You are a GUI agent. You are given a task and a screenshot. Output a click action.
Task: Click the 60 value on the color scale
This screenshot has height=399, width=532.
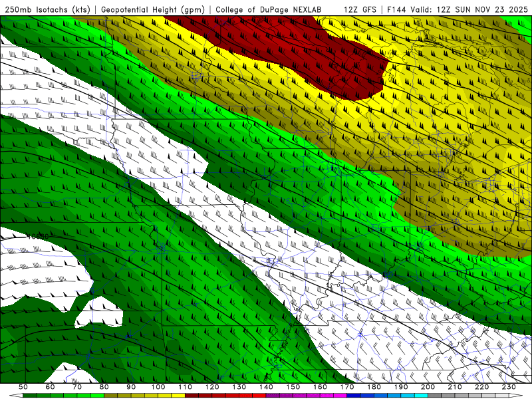tap(51, 387)
